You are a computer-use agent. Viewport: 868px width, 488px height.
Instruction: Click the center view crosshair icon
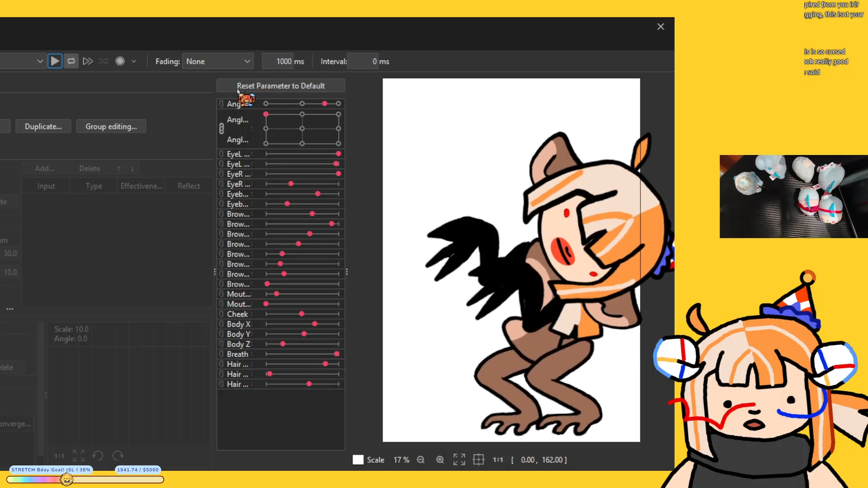(x=478, y=460)
